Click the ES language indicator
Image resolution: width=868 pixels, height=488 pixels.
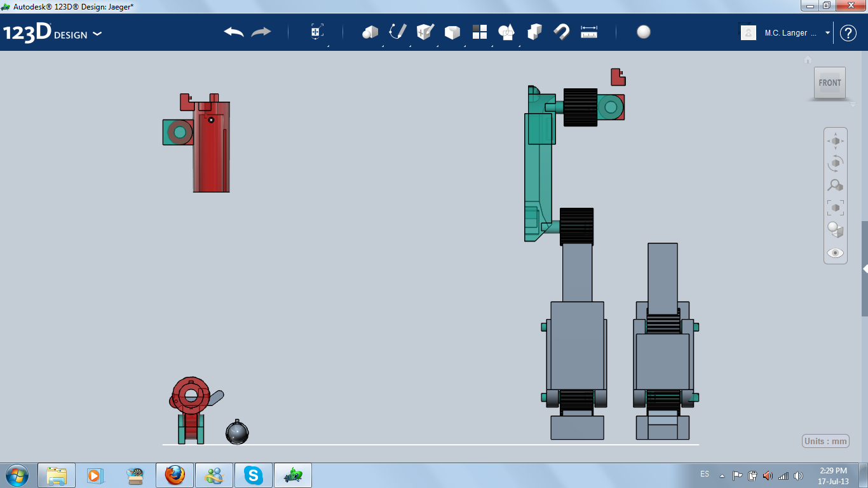pyautogui.click(x=705, y=474)
